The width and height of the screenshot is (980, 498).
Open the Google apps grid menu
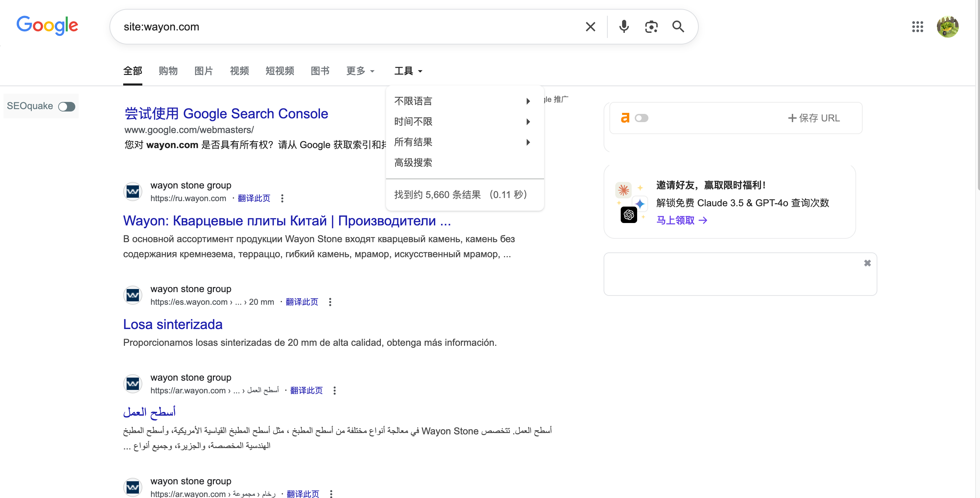pyautogui.click(x=918, y=27)
